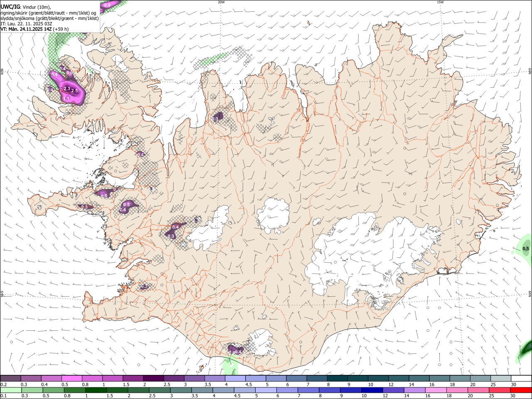Click the '2.3' snowfall value in Westfjords
The image size is (532, 399).
66,89
